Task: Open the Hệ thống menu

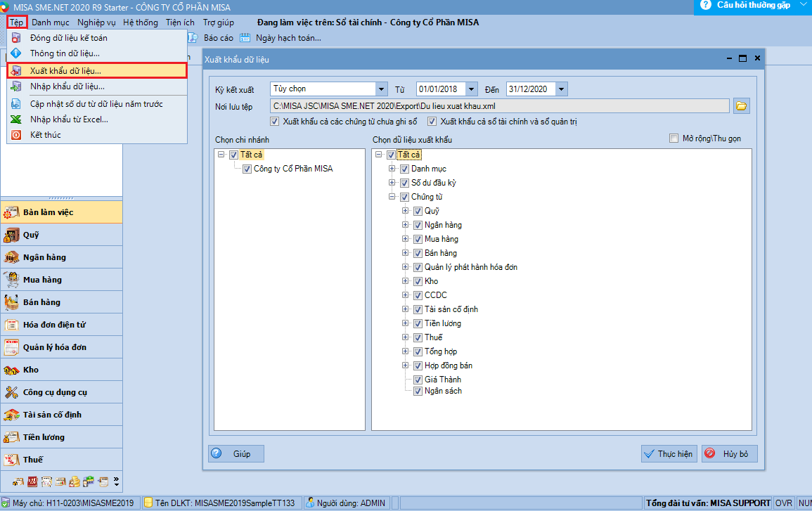Action: point(141,22)
